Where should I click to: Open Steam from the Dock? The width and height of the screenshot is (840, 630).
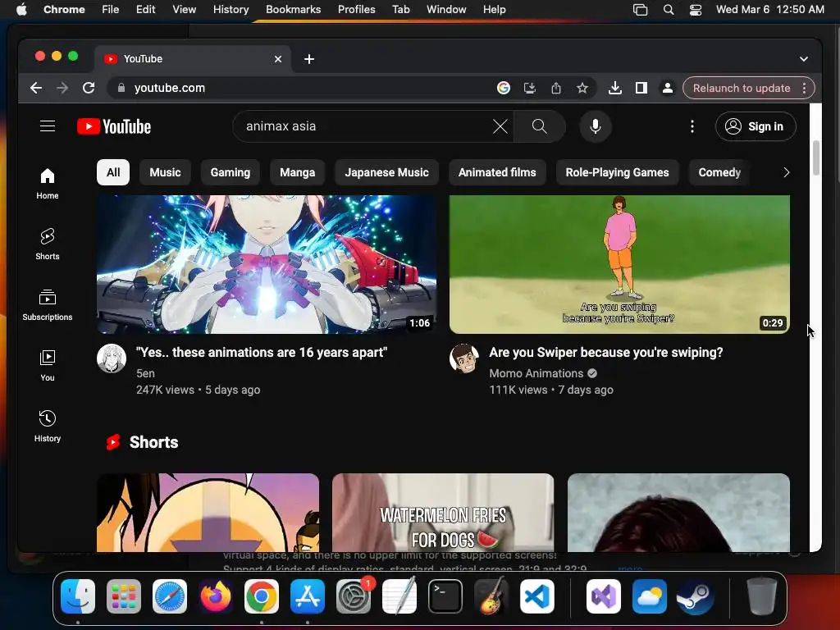(696, 596)
